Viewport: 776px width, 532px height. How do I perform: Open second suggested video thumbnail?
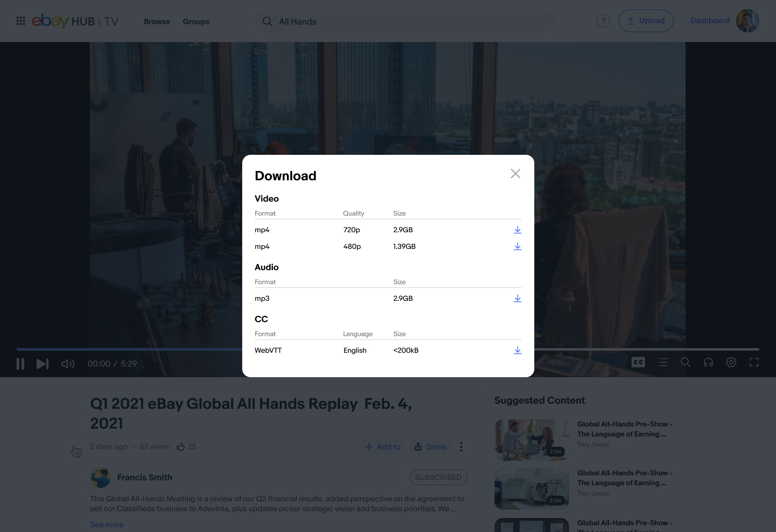[x=532, y=489]
